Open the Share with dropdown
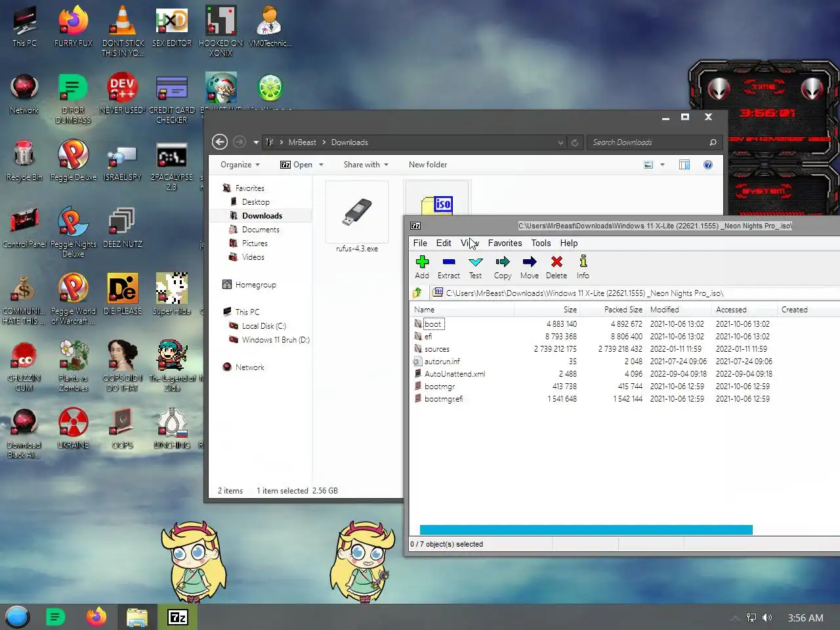This screenshot has width=840, height=630. (x=366, y=165)
